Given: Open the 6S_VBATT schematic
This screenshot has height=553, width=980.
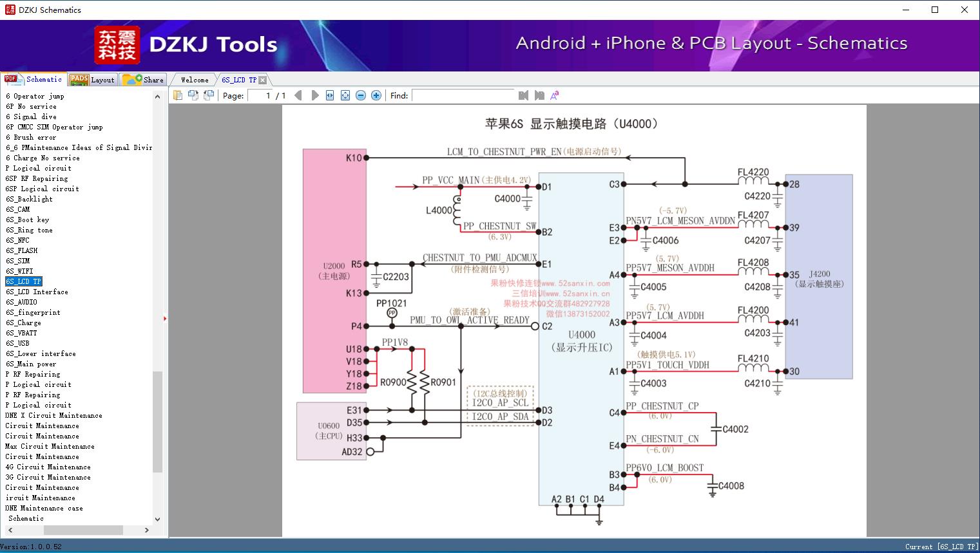Looking at the screenshot, I should (21, 333).
